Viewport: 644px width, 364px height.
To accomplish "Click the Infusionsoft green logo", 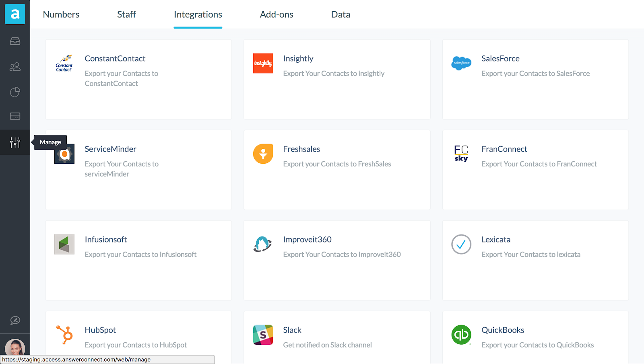I will pyautogui.click(x=64, y=245).
